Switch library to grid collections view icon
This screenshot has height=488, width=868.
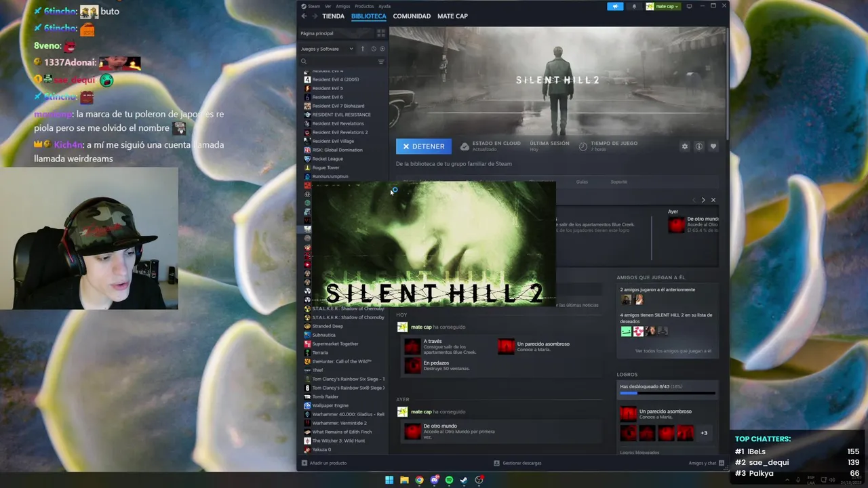380,33
